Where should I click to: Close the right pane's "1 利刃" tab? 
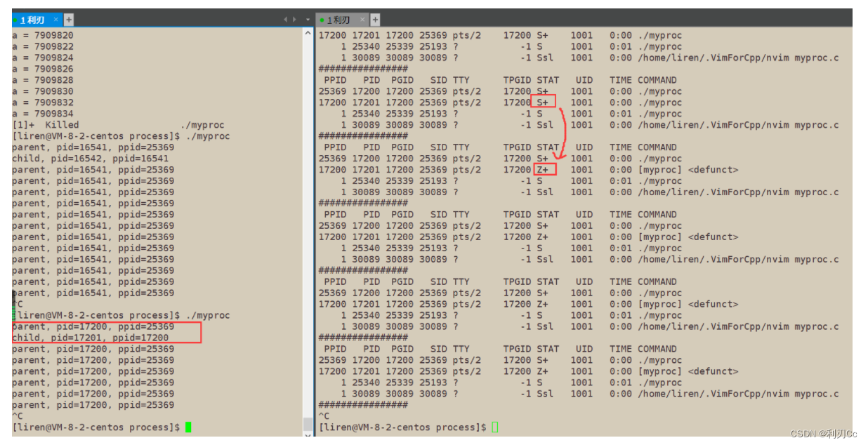click(x=363, y=20)
